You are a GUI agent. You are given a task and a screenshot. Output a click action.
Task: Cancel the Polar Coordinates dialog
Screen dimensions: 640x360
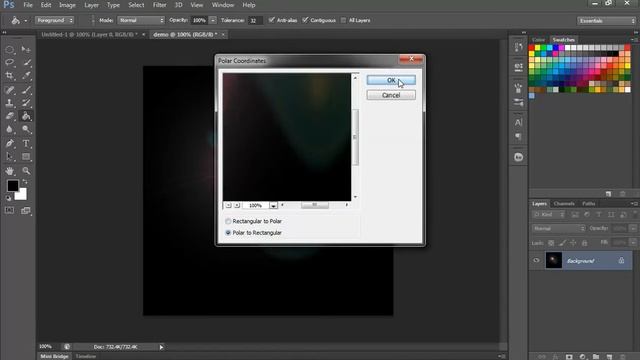click(x=391, y=95)
